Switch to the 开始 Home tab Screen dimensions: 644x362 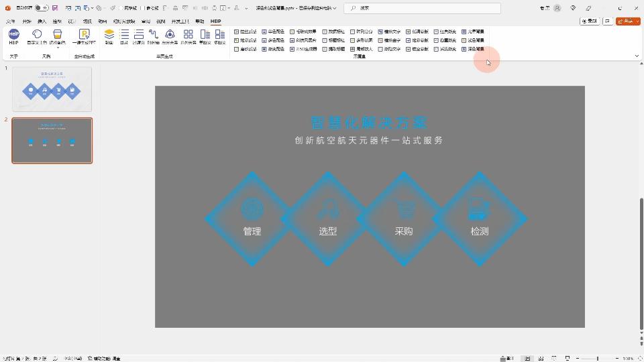coord(27,21)
